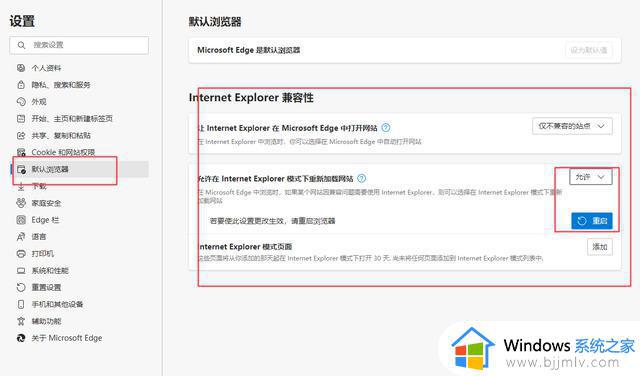Click the Internet Explorer 模式页面 label
Viewport: 640px width, 376px height.
pyautogui.click(x=245, y=247)
